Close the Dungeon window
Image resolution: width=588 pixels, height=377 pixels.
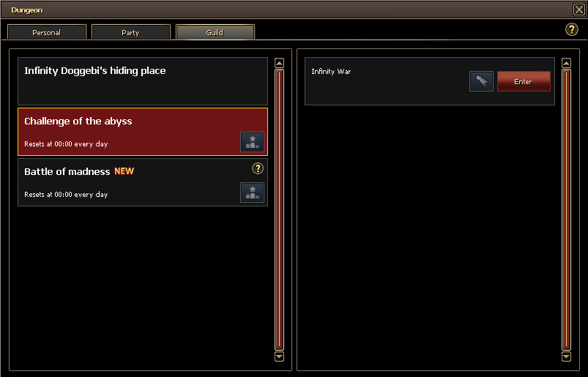tap(579, 10)
